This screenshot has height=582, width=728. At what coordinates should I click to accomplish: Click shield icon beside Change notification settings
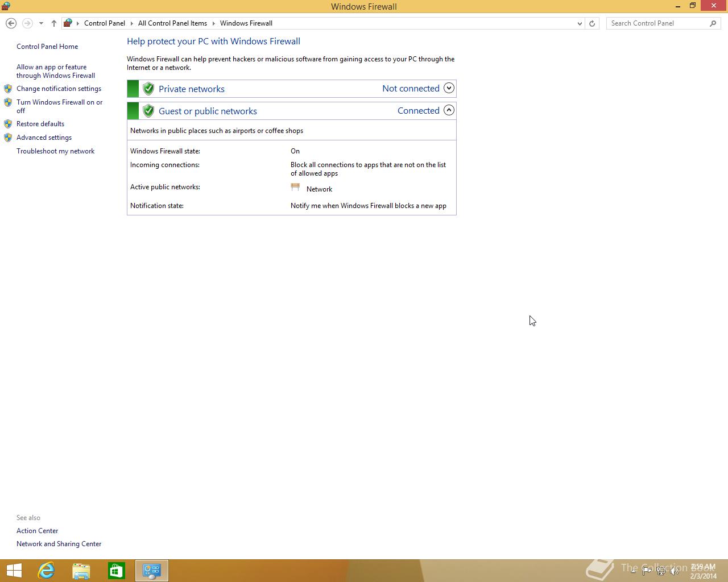pos(8,89)
